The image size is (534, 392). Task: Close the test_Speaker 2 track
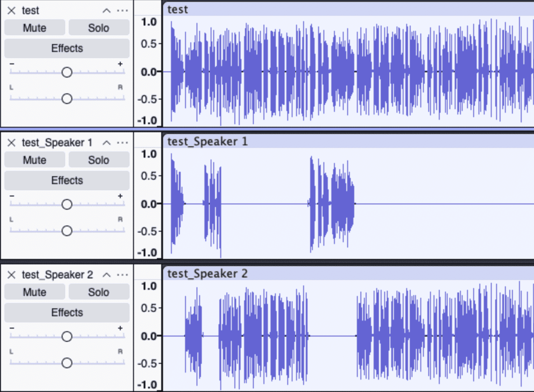click(11, 274)
